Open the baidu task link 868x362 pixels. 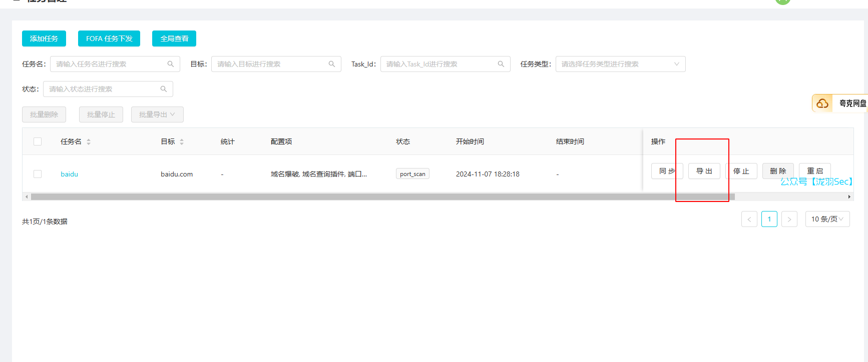69,174
